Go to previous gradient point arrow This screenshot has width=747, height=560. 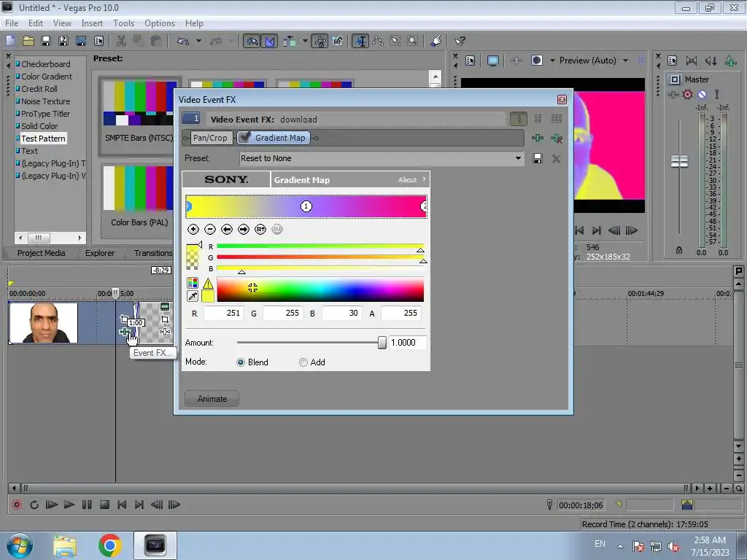227,230
